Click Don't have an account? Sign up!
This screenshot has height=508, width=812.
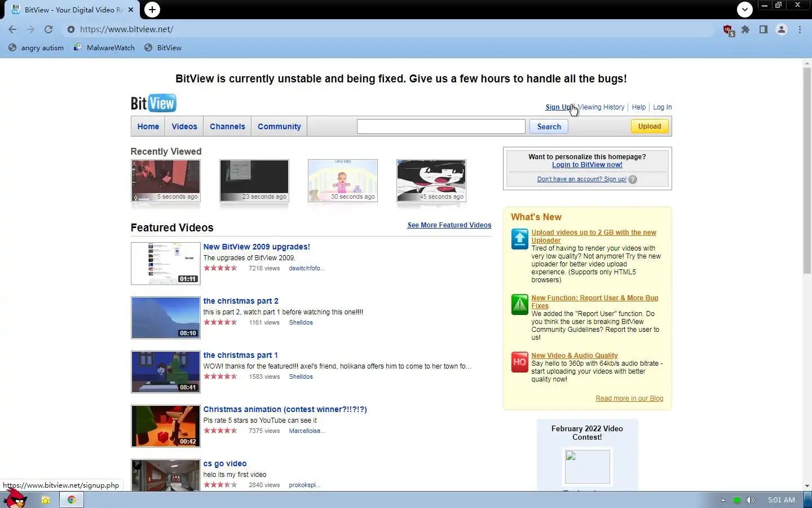(x=582, y=179)
